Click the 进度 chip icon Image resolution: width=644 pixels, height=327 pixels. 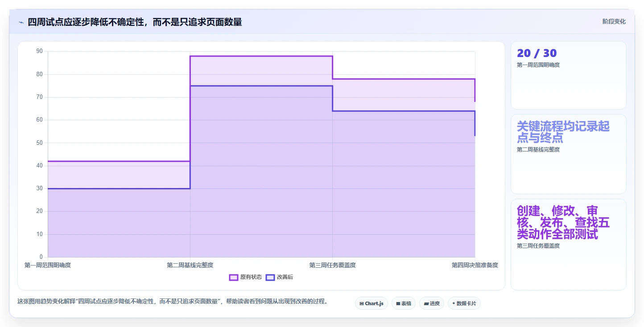426,304
